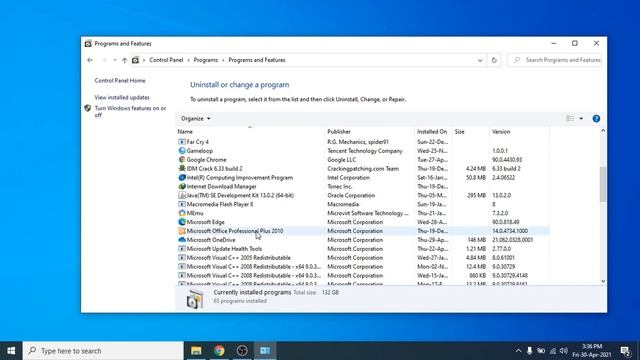Click the taskbar clock showing 3:36 PM
Screen dimensions: 640x360
coord(592,351)
